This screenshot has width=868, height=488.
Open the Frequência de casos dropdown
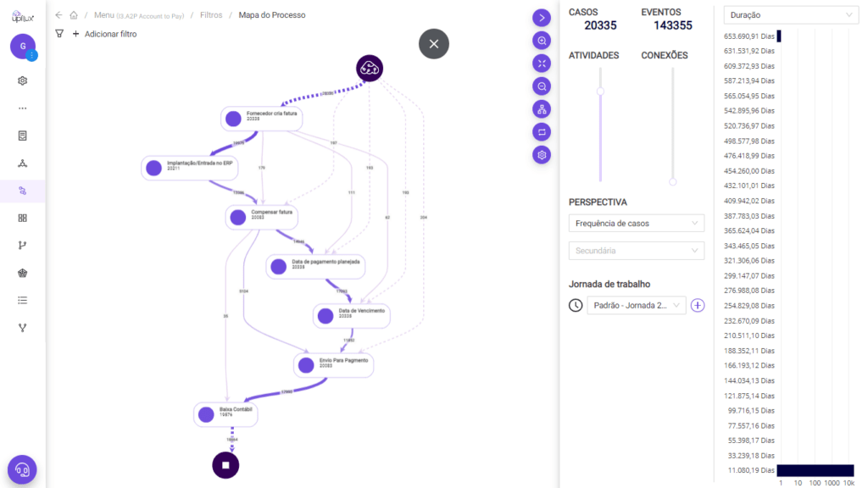(637, 223)
